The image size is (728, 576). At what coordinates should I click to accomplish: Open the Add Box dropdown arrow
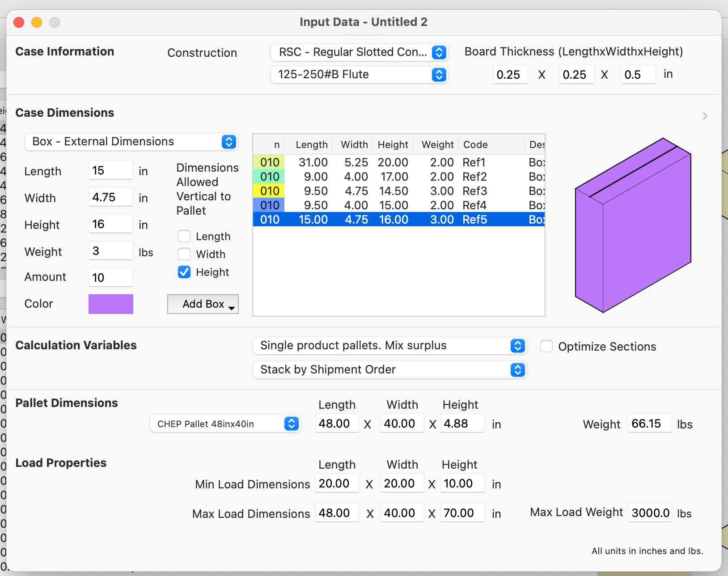click(x=231, y=307)
